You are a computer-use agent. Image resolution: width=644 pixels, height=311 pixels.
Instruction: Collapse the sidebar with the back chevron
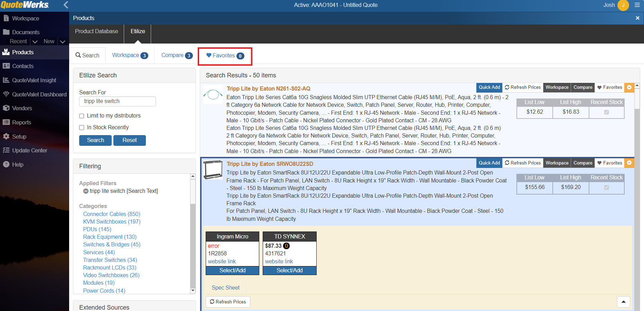point(66,5)
